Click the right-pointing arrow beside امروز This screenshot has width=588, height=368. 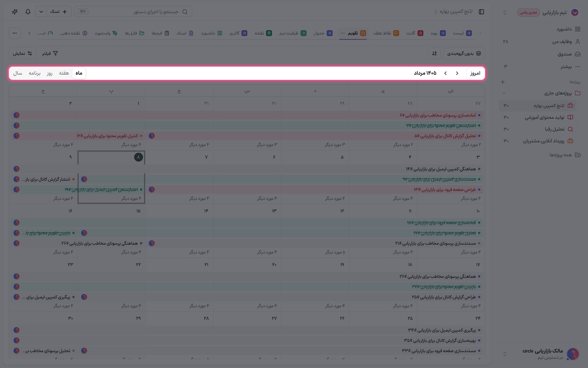(x=457, y=73)
